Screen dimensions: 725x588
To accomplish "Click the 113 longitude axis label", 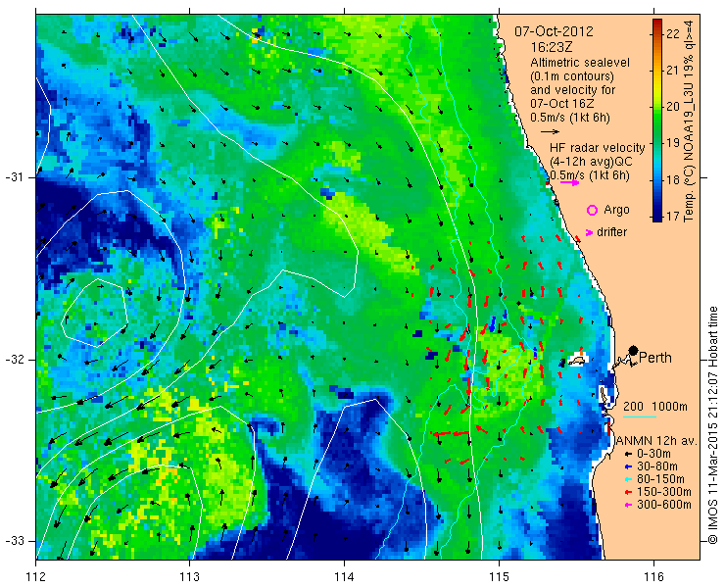I will (x=190, y=577).
